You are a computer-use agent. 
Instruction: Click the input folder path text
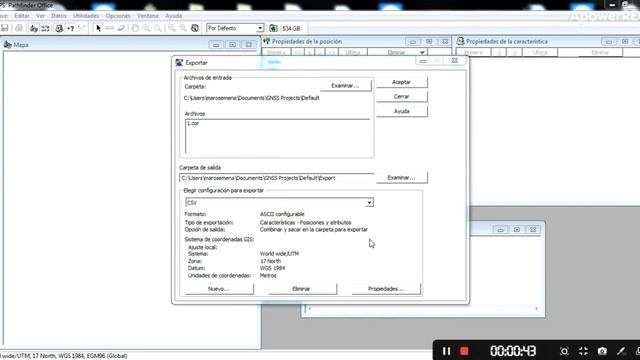pos(251,98)
